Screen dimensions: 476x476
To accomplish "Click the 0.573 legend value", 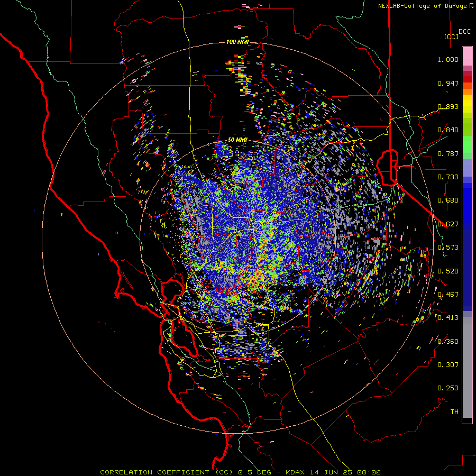I will pyautogui.click(x=448, y=248).
